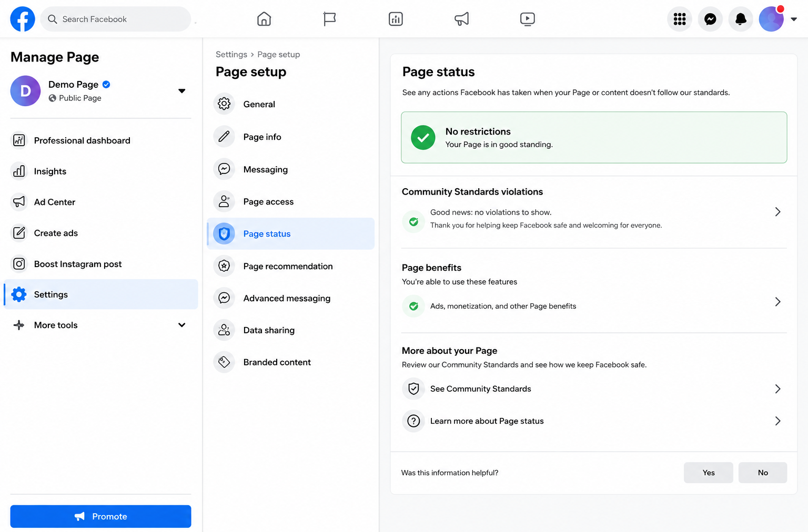Click 'Your Page is in good standing.' text
Image resolution: width=808 pixels, height=532 pixels.
tap(499, 145)
